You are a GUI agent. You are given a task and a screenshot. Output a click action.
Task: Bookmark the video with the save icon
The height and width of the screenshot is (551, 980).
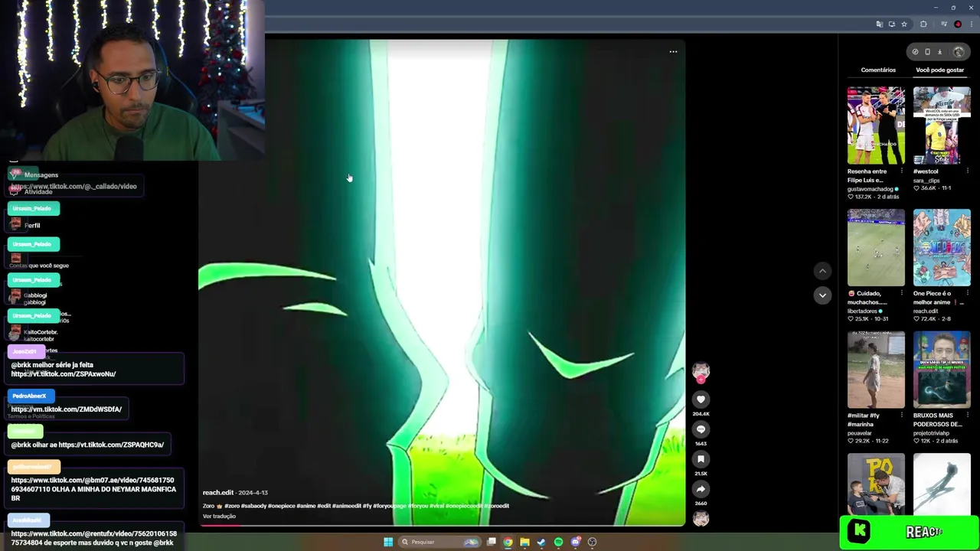[x=701, y=459]
